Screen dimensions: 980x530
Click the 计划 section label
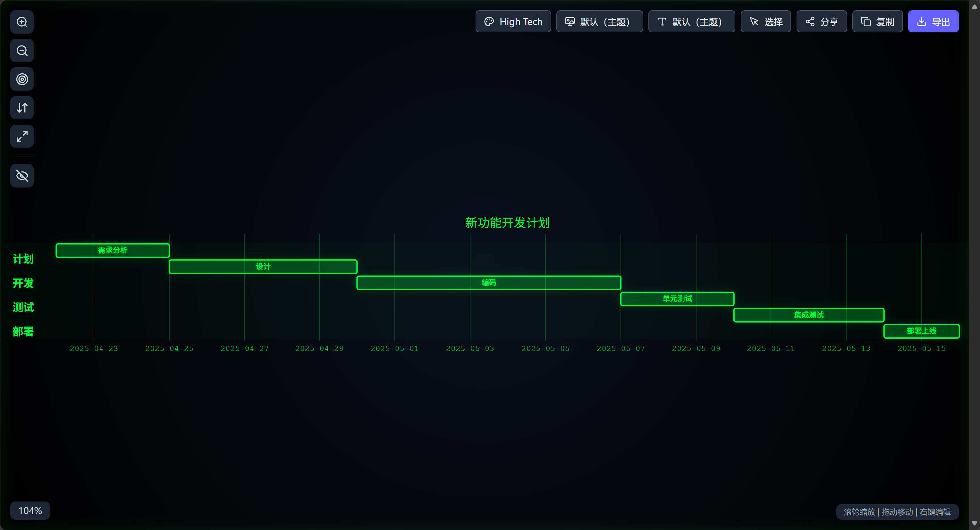23,259
